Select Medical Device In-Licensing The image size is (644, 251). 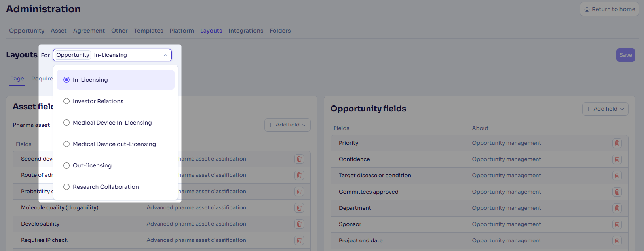click(116, 123)
